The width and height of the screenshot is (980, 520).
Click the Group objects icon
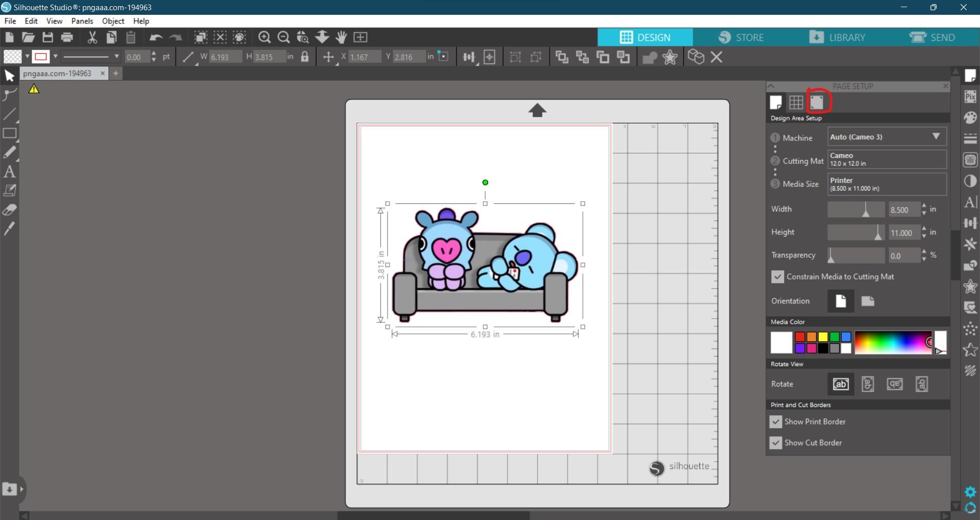click(x=516, y=57)
